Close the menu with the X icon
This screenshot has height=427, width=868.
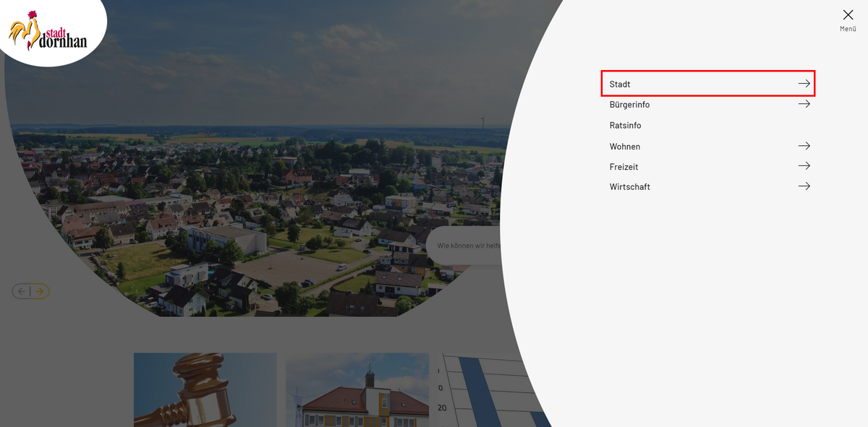click(x=848, y=15)
